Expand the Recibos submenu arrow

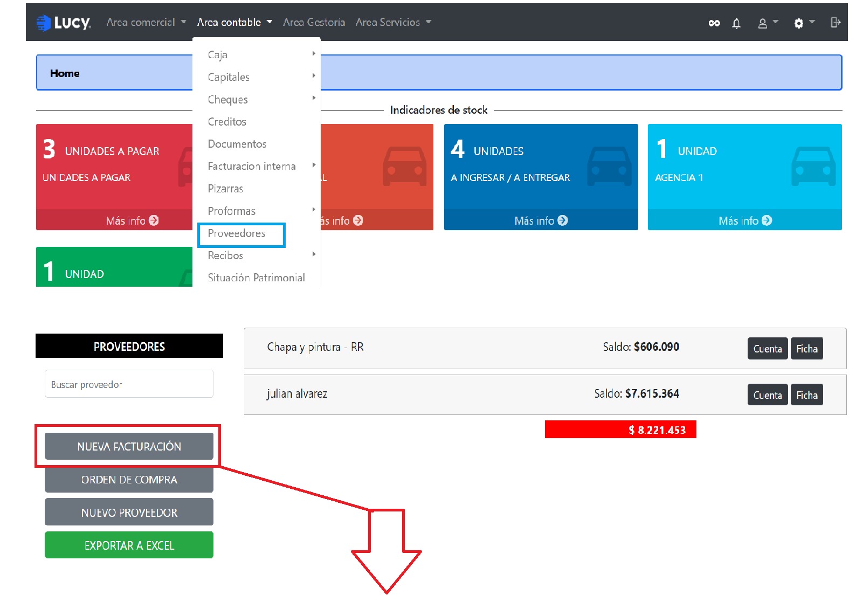314,254
